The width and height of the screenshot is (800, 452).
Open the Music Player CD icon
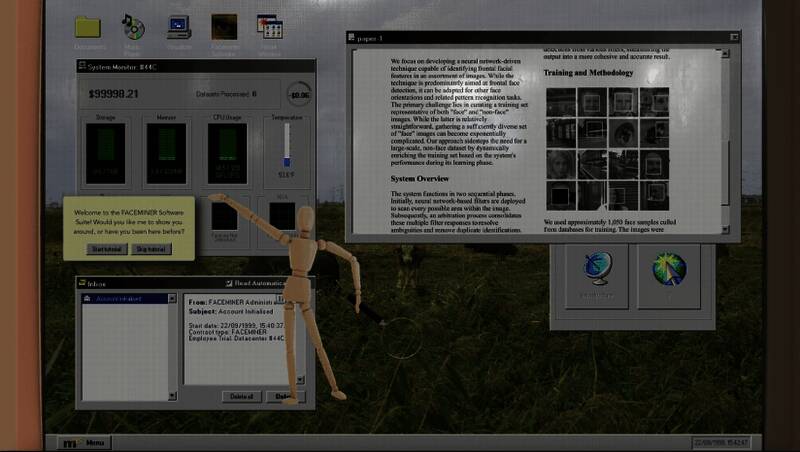click(x=133, y=27)
